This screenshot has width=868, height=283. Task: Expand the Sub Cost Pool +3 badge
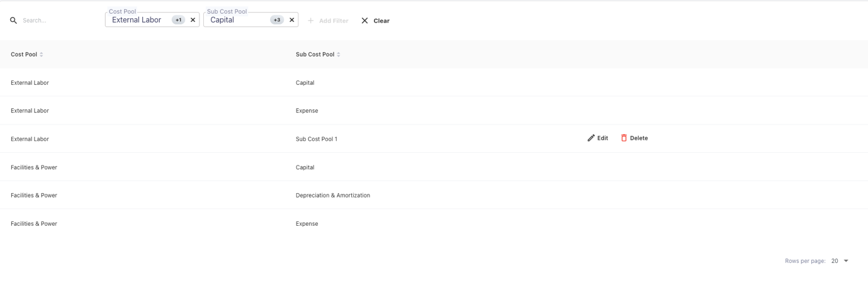(276, 20)
